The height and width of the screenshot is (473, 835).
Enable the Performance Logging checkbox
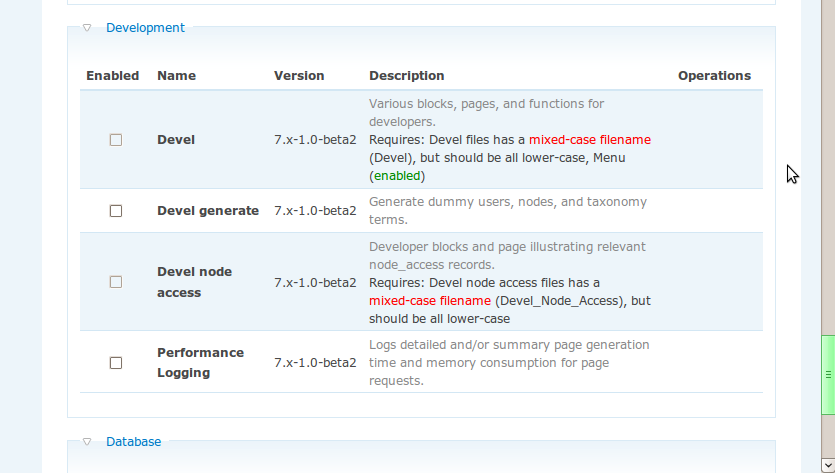pos(116,363)
